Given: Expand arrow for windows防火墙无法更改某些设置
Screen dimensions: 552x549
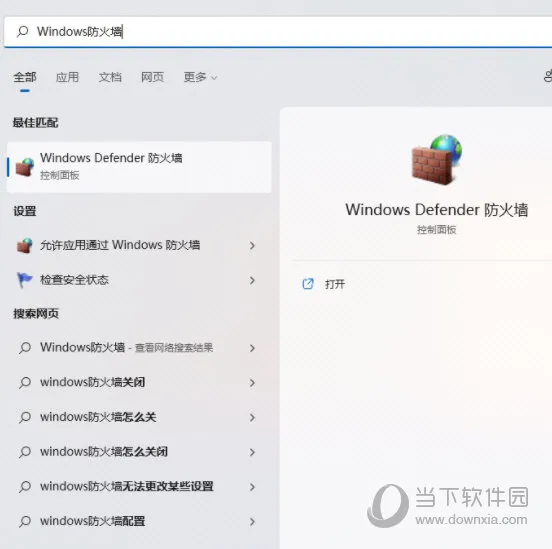Looking at the screenshot, I should tap(252, 487).
